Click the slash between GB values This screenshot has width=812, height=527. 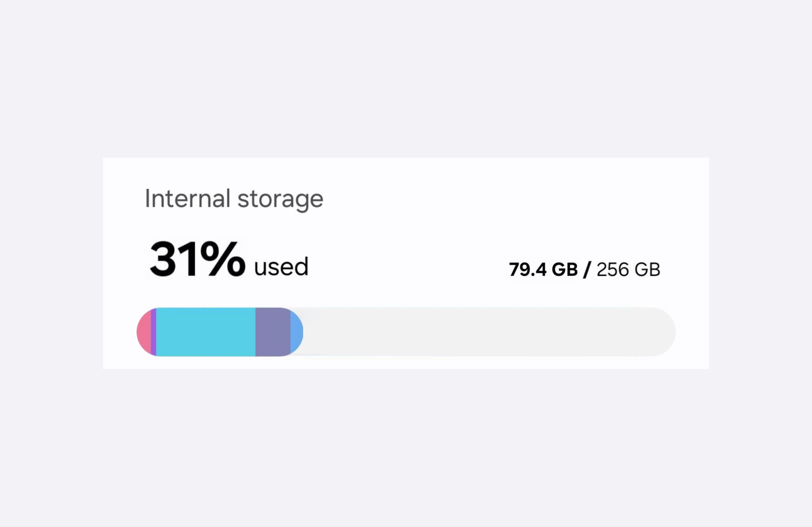point(587,270)
